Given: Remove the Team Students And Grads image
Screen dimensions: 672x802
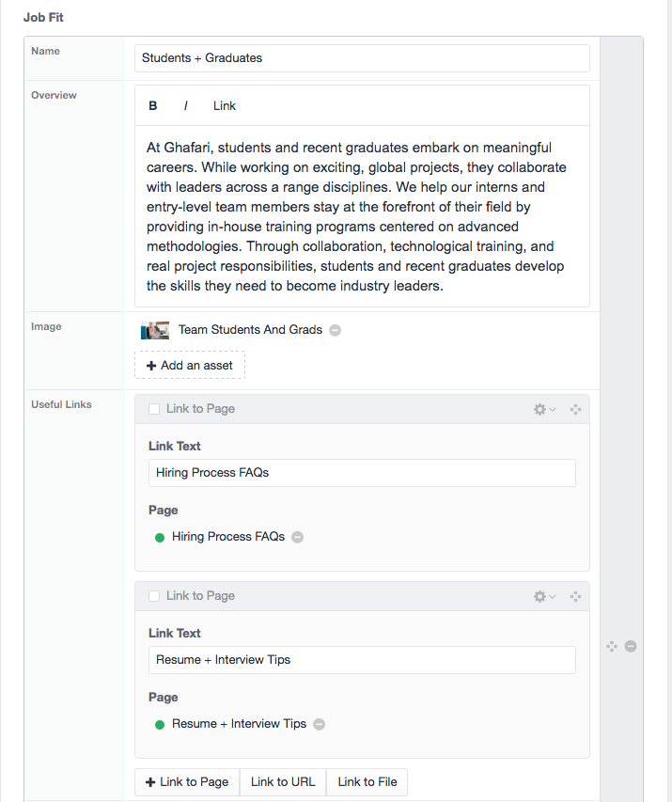Looking at the screenshot, I should pyautogui.click(x=335, y=330).
